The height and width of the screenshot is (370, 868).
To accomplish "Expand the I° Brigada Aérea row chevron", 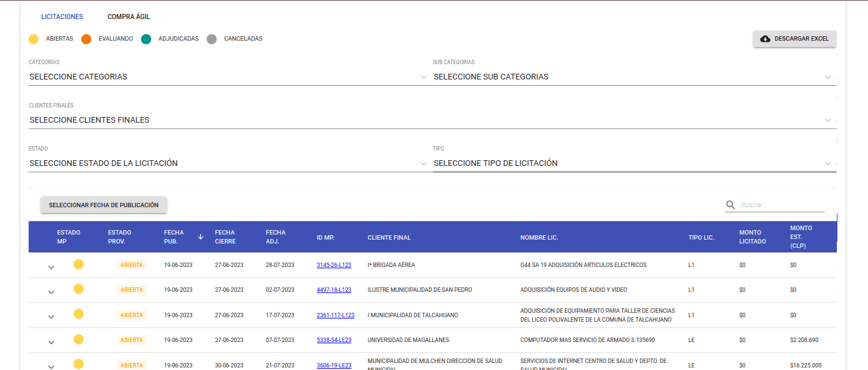I will (52, 267).
